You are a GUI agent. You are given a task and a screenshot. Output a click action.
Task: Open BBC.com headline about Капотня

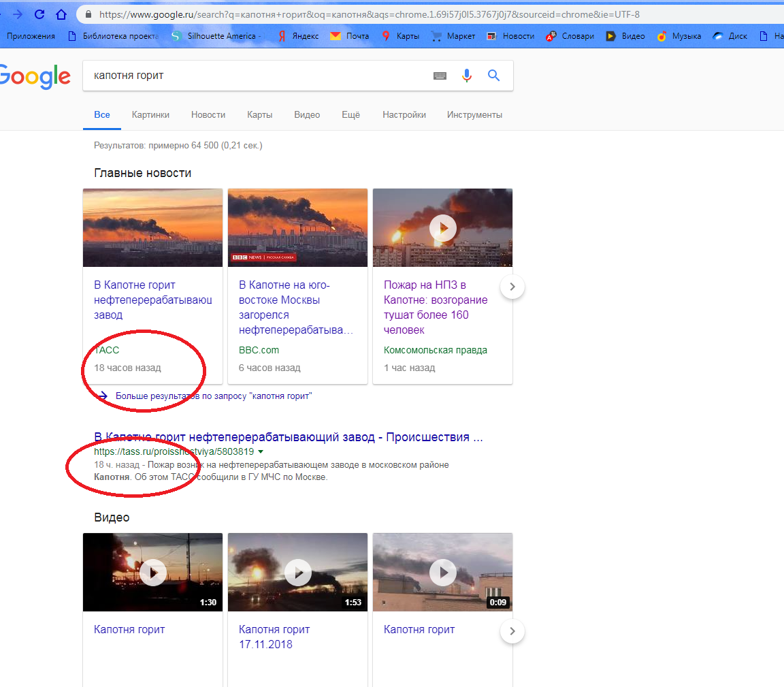point(296,307)
